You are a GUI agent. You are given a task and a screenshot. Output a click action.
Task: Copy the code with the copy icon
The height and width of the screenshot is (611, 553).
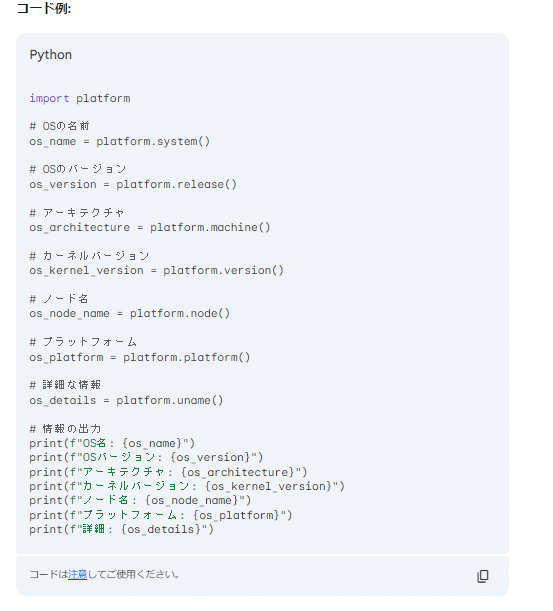point(482,576)
